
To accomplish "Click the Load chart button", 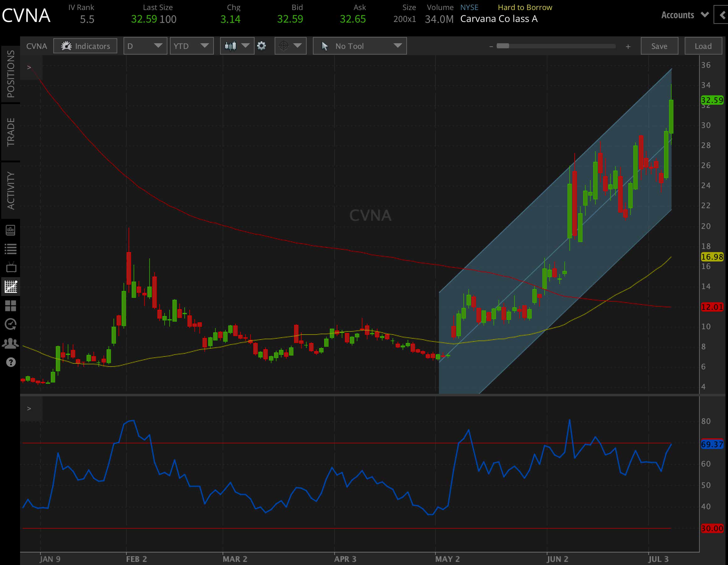I will coord(703,46).
